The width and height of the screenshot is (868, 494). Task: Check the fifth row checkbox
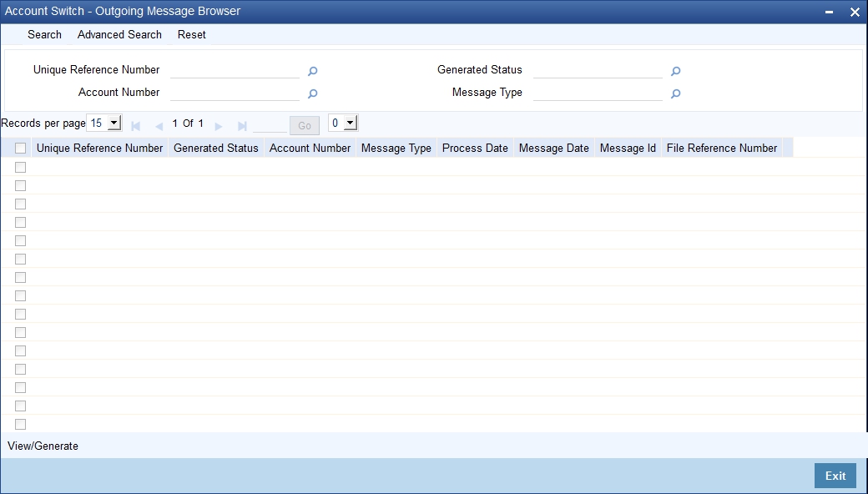pos(21,240)
